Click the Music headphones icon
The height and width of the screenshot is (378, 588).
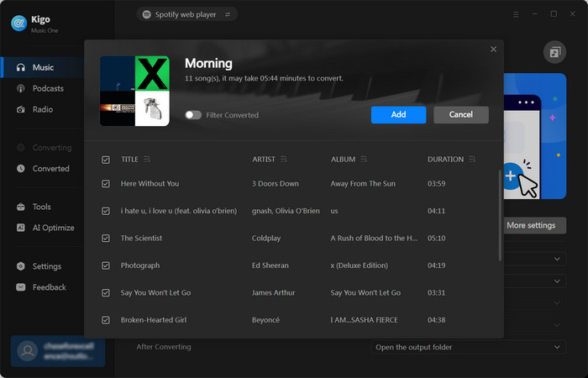21,67
